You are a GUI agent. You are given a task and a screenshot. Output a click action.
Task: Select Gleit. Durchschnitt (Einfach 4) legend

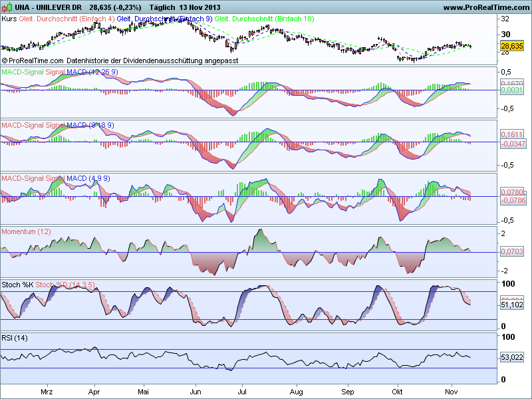pyautogui.click(x=67, y=19)
